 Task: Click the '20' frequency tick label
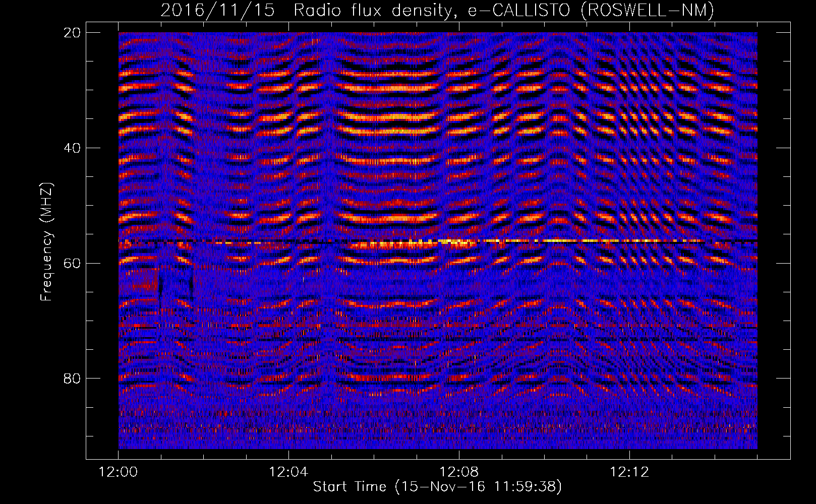(72, 33)
